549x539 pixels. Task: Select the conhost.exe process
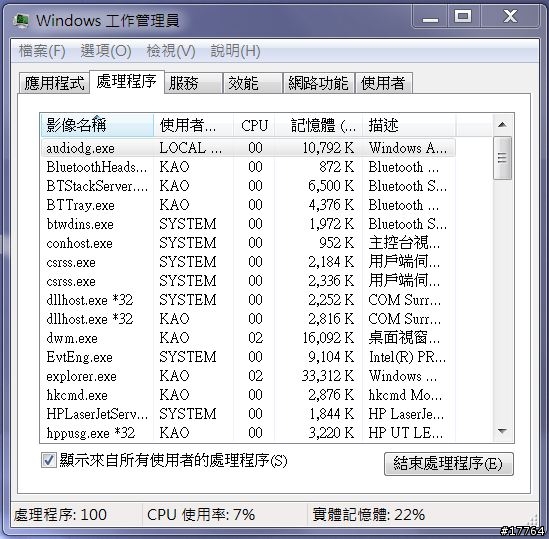click(248, 243)
